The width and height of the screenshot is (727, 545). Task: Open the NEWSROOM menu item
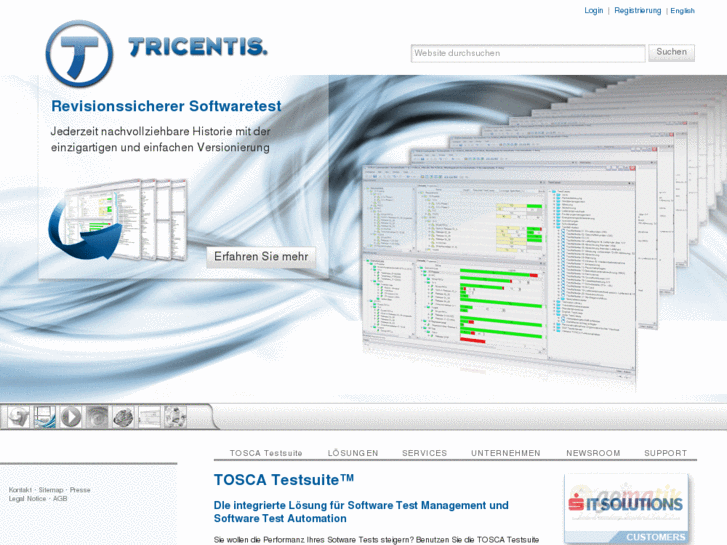point(593,453)
